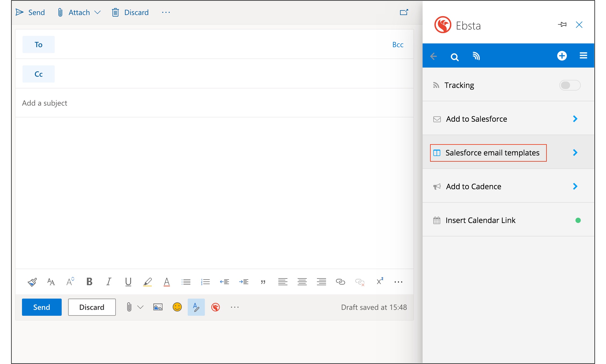The width and height of the screenshot is (606, 364).
Task: Open the Ebsta tracking feed icon
Action: (476, 56)
